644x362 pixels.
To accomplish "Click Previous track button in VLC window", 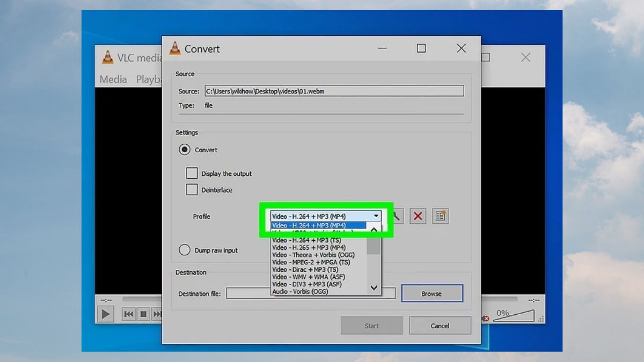I will [128, 314].
